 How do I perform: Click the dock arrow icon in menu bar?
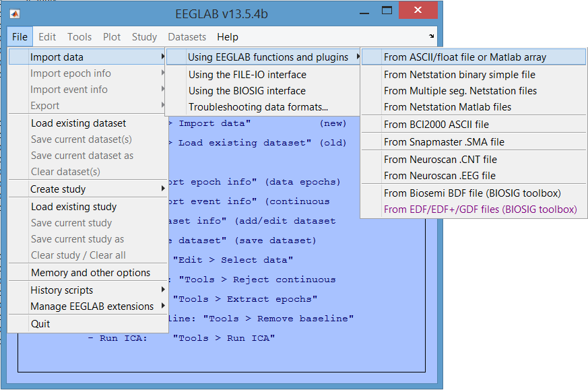click(x=431, y=36)
